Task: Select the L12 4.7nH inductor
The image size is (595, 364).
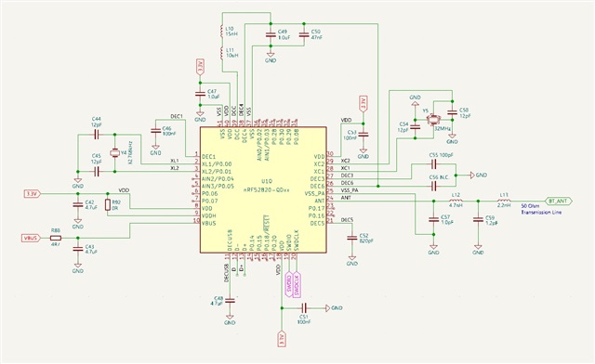Action: (456, 201)
